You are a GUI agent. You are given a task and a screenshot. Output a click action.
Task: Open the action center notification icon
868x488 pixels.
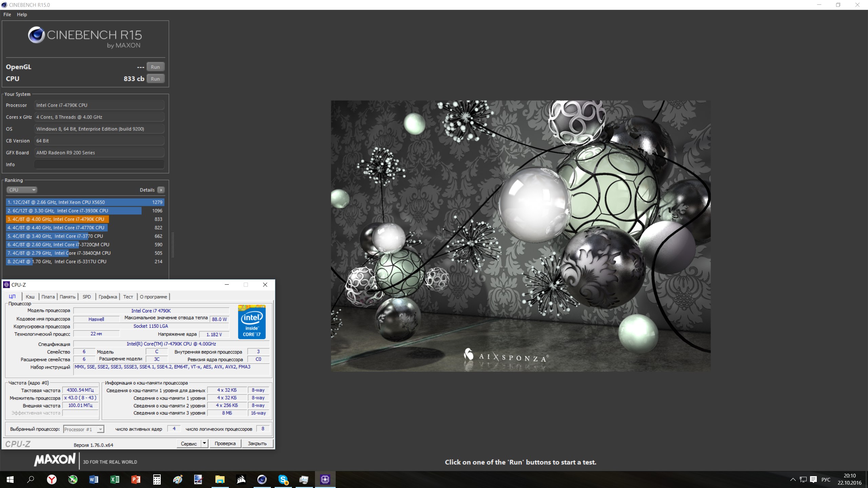(813, 479)
